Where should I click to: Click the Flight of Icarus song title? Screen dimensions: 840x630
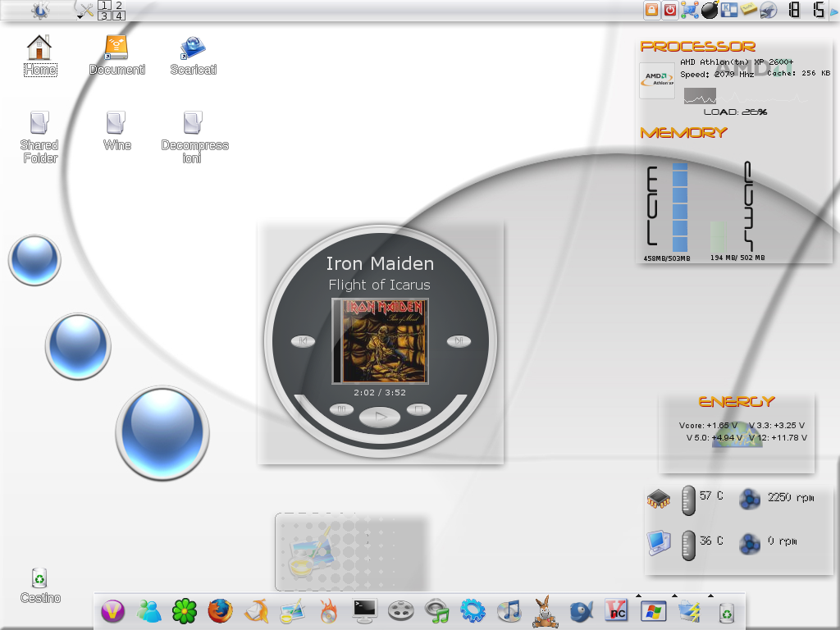pos(379,285)
